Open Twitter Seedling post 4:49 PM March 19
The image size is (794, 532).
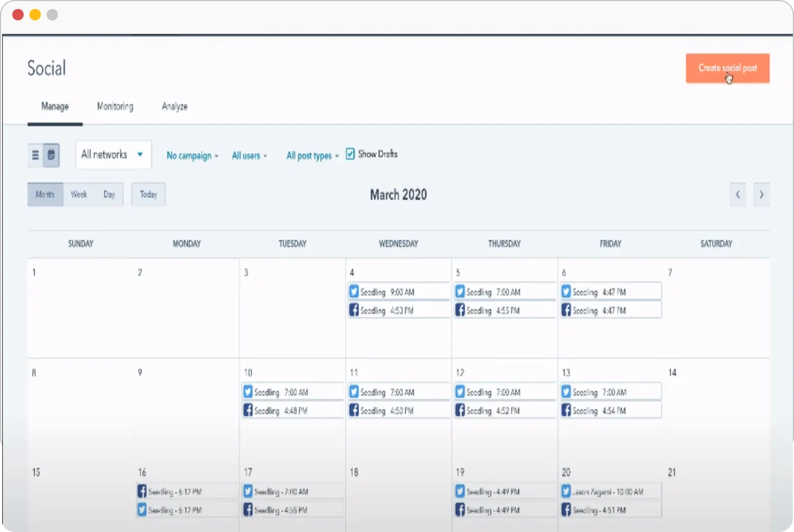pos(505,491)
